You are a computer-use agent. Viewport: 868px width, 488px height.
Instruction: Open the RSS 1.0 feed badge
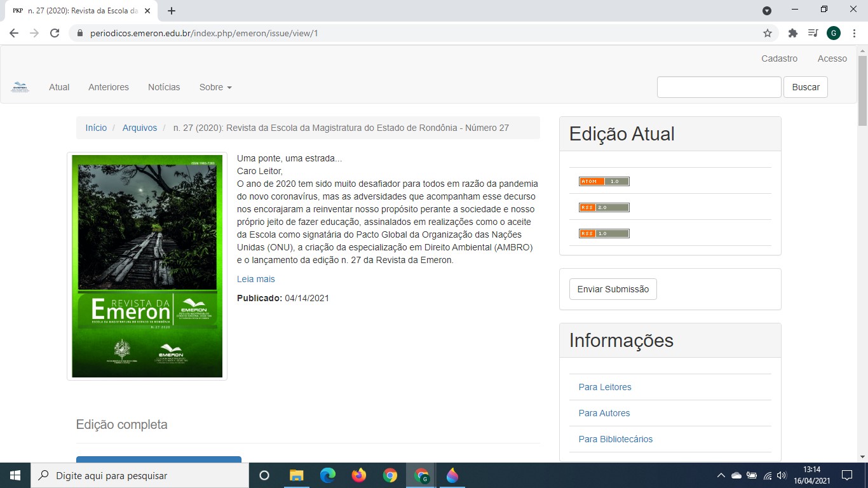click(604, 233)
